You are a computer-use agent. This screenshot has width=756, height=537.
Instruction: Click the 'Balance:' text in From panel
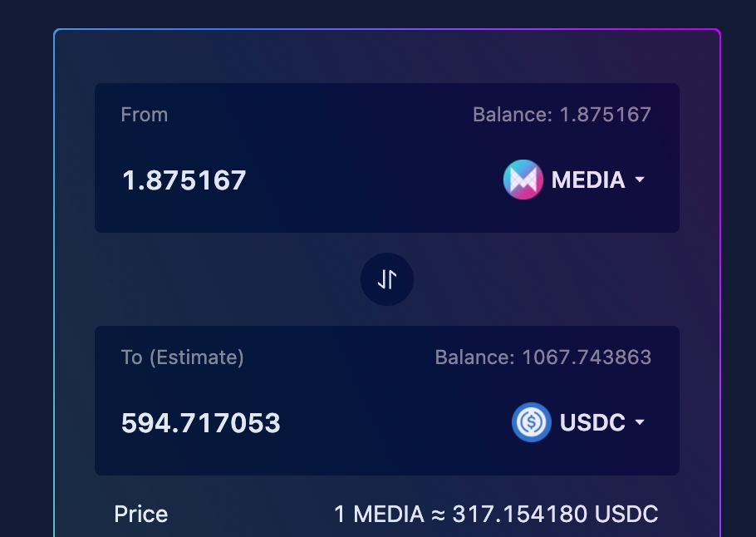pyautogui.click(x=513, y=115)
